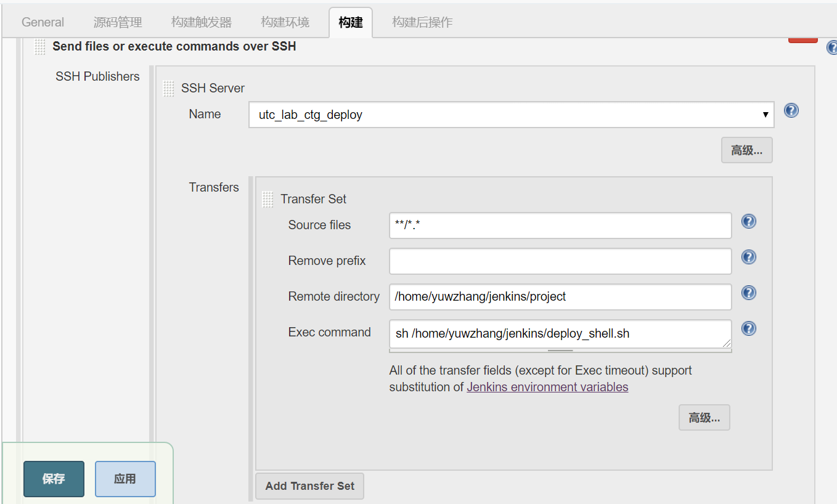This screenshot has height=504, width=837.
Task: Expand 高级 options under SSH Server name
Action: 746,150
